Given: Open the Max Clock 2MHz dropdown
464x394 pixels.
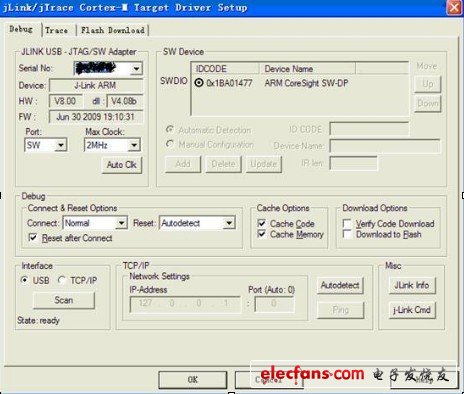Looking at the screenshot, I should [112, 145].
